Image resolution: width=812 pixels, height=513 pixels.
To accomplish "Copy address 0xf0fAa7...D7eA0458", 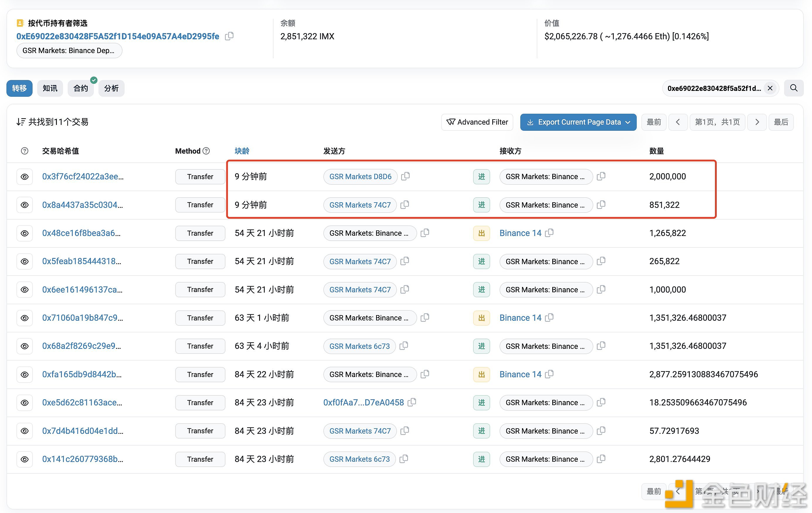I will [x=412, y=402].
